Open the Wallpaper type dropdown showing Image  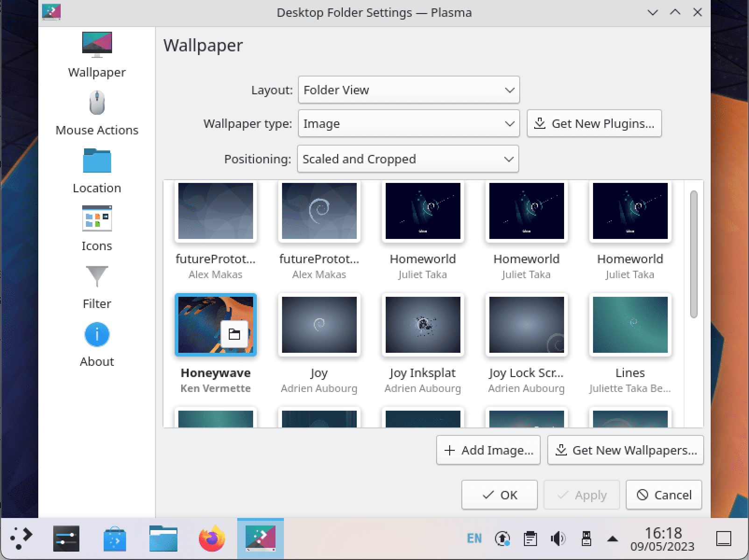click(409, 123)
